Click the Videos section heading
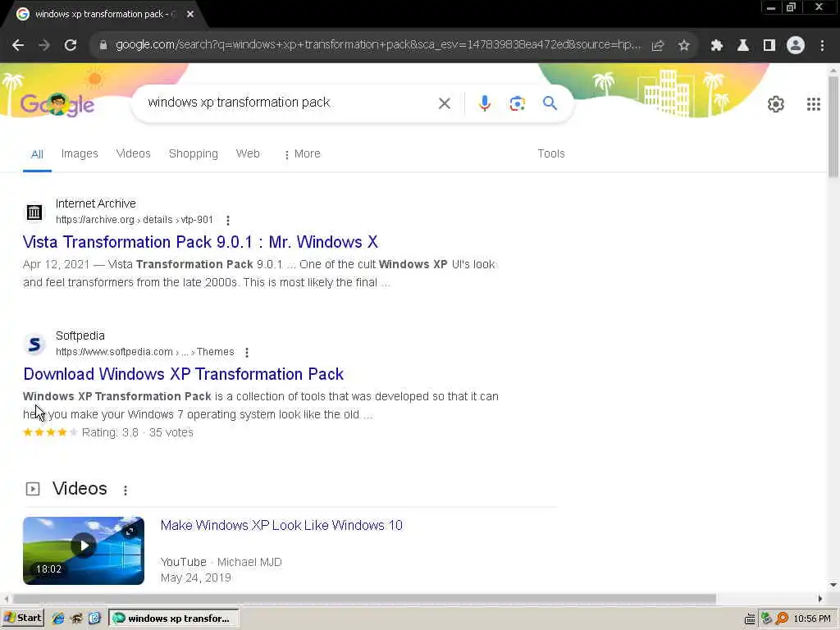Viewport: 840px width, 630px height. click(80, 489)
